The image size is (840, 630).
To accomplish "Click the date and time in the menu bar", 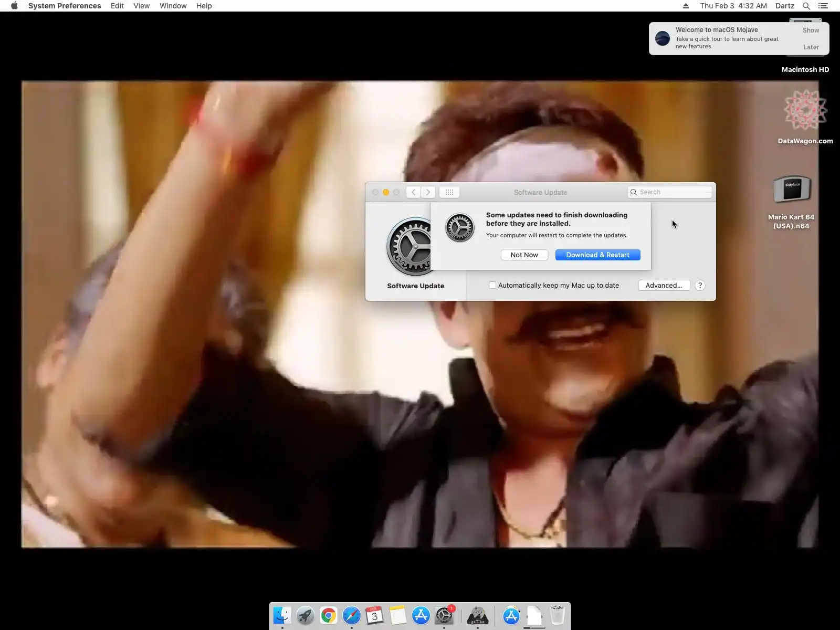I will [733, 6].
